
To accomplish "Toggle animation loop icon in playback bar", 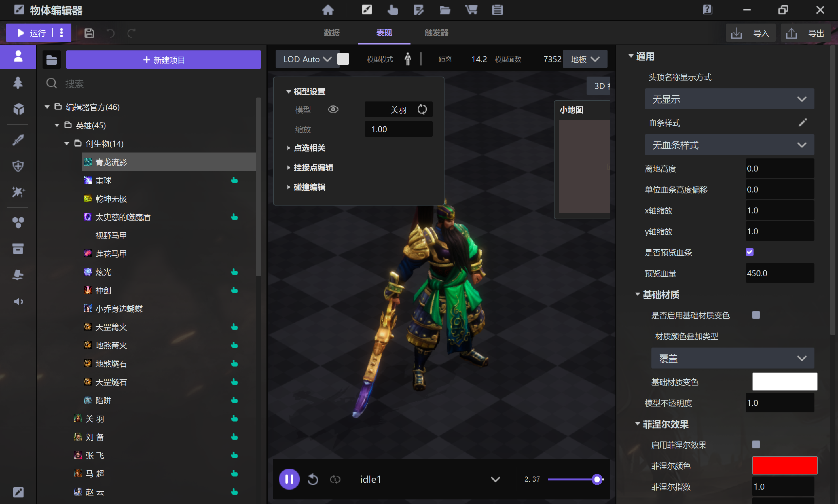I will click(335, 479).
